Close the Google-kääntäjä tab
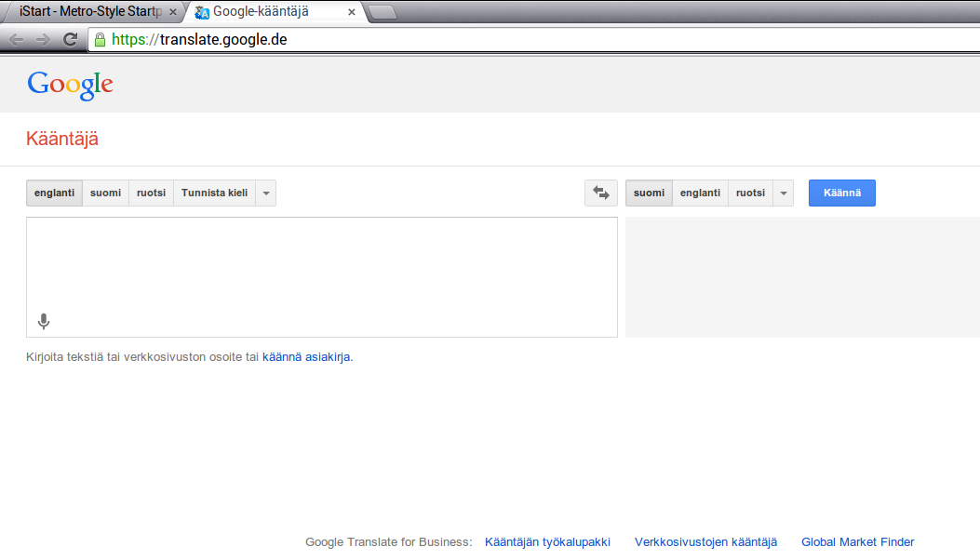The image size is (980, 560). [352, 12]
